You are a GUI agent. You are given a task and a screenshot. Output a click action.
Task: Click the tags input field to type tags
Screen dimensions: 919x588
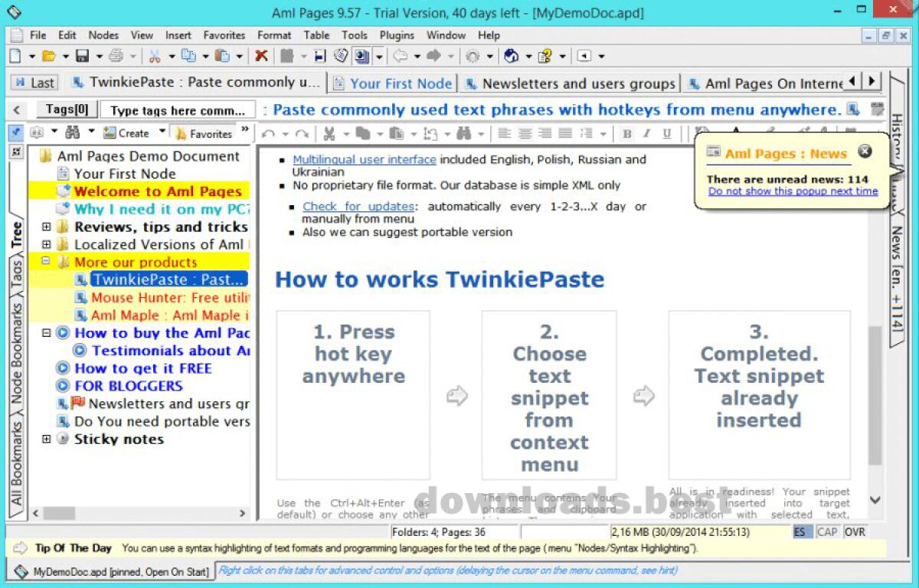(x=178, y=109)
